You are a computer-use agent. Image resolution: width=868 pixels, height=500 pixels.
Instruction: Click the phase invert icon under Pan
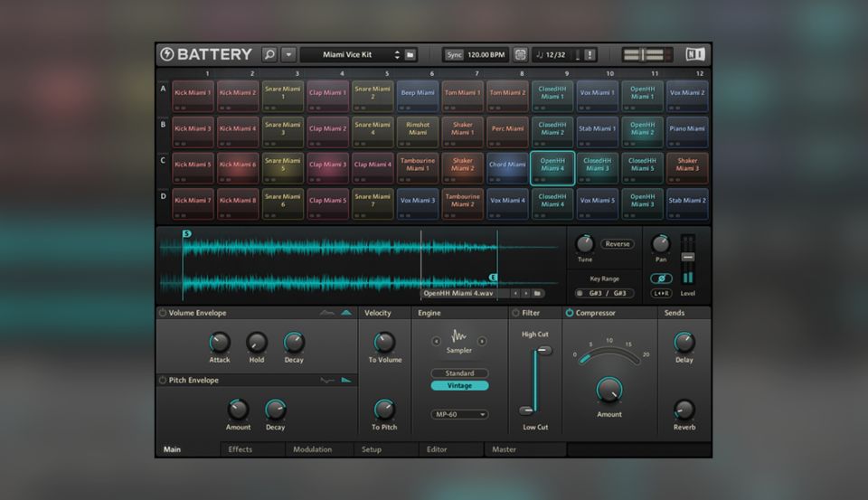(x=661, y=278)
